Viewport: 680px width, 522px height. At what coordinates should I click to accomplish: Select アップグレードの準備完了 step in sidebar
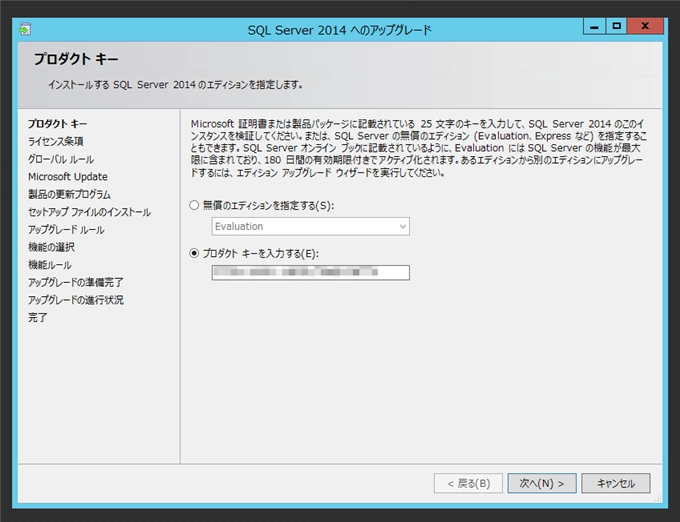(x=76, y=282)
